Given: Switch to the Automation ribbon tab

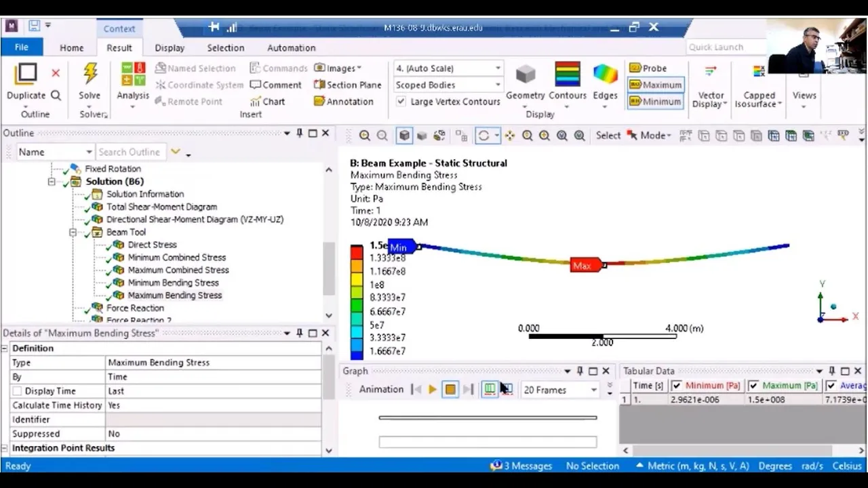Looking at the screenshot, I should click(x=292, y=48).
